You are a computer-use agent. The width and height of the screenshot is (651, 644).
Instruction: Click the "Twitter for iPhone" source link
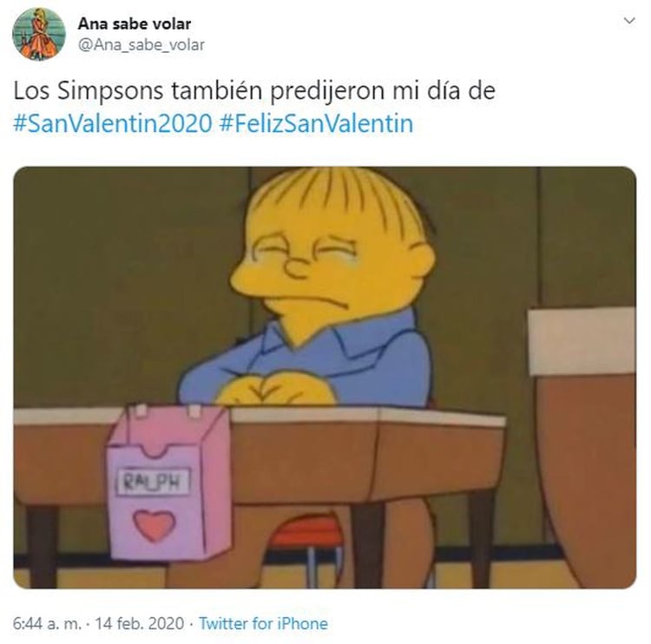coord(263,623)
